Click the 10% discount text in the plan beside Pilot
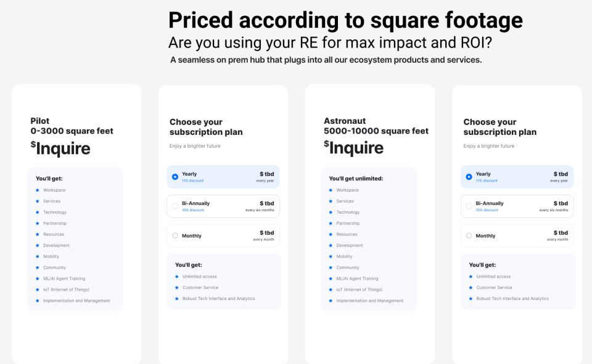This screenshot has width=592, height=364. pyautogui.click(x=193, y=210)
